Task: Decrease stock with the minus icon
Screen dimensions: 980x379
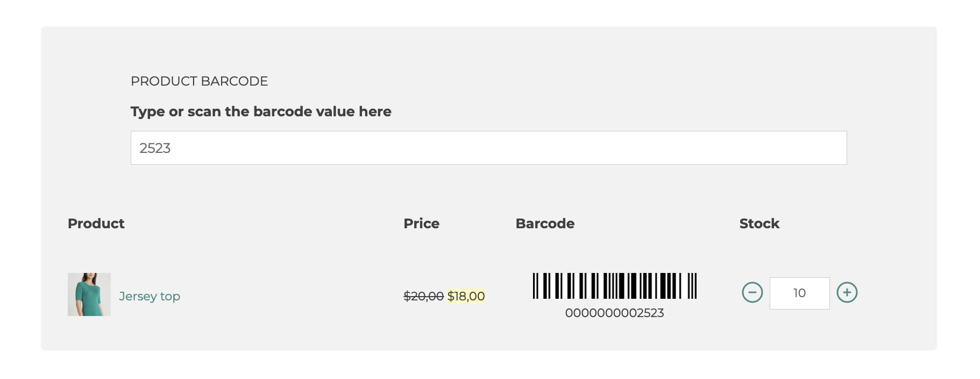Action: (x=752, y=292)
